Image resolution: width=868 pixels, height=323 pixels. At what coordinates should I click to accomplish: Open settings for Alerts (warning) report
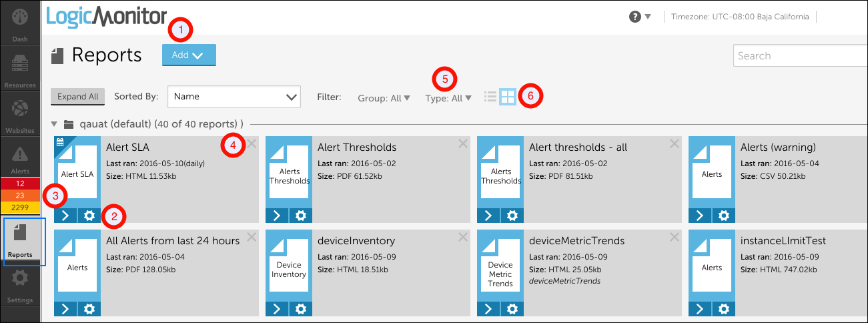pyautogui.click(x=724, y=215)
